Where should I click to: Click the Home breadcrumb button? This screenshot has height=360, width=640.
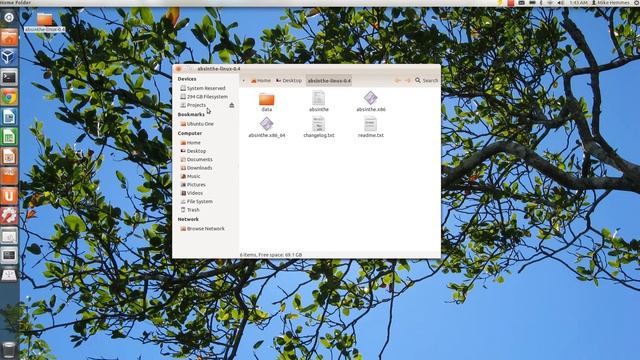pos(261,80)
